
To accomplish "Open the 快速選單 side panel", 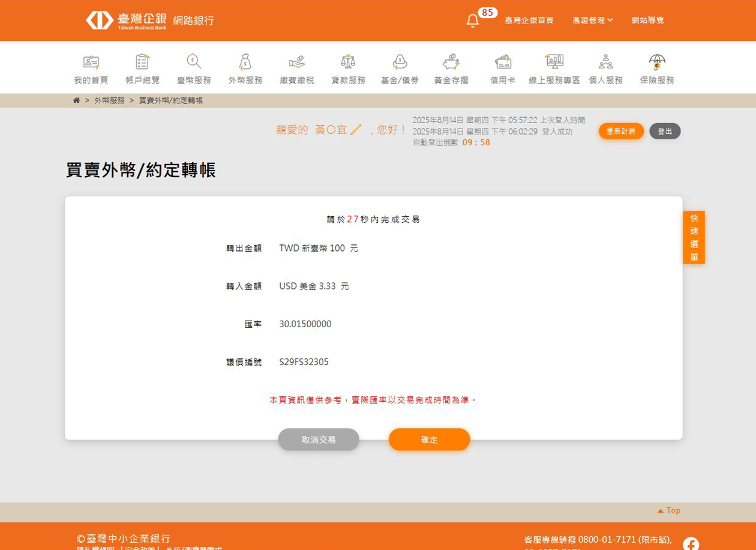I will coord(694,237).
